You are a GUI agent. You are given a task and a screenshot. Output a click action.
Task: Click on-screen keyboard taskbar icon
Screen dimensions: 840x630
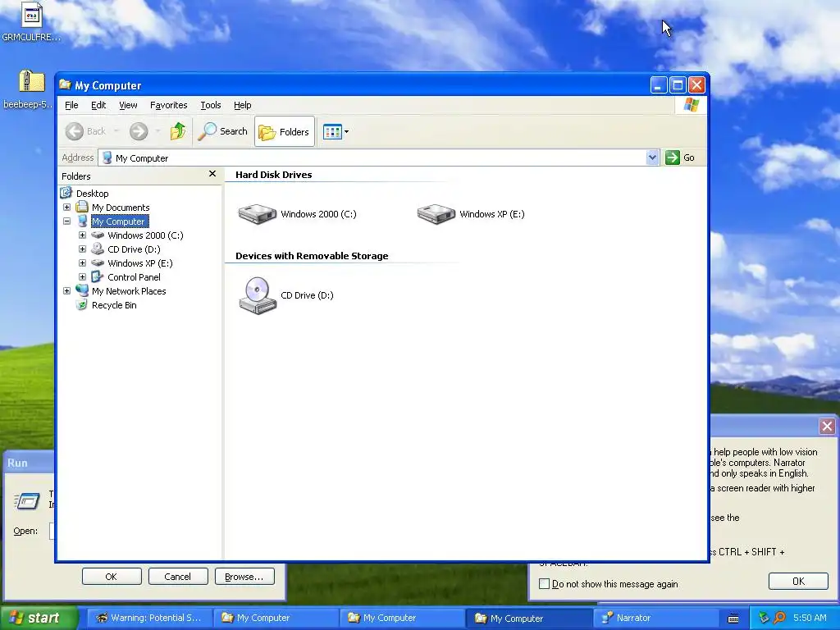[733, 619]
